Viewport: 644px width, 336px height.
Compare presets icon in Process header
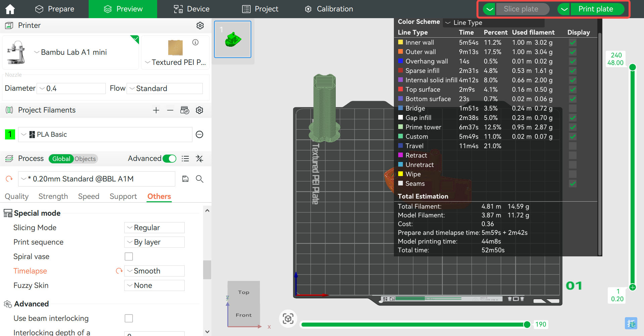199,159
